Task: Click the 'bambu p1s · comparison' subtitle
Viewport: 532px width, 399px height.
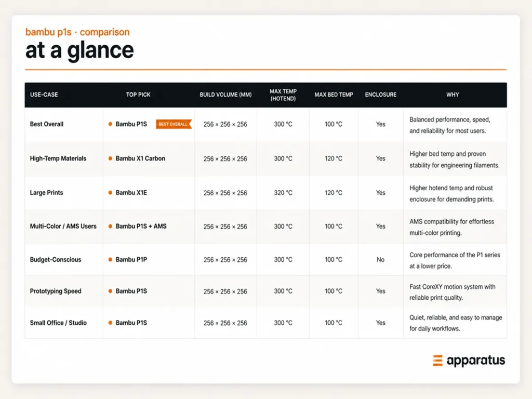Action: point(77,32)
